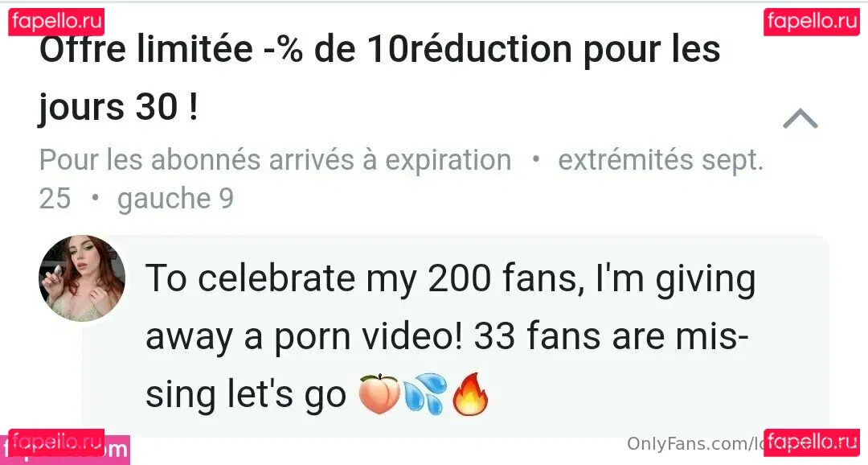The image size is (868, 465).
Task: Open the "To celebrate my 200 fans" message
Action: pos(450,279)
